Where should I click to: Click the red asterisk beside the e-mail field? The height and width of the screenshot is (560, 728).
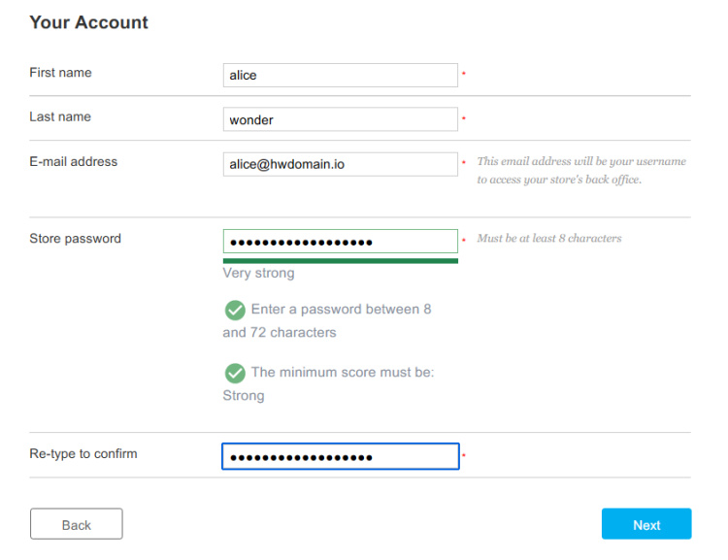click(464, 164)
